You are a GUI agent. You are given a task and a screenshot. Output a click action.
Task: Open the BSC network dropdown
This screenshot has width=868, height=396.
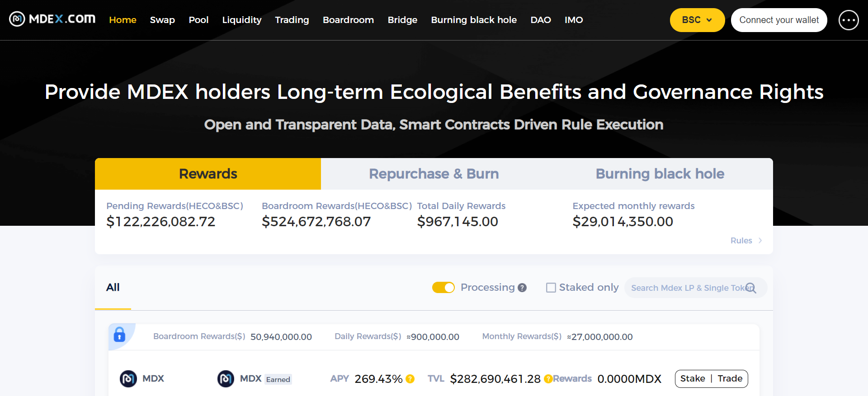(x=697, y=20)
